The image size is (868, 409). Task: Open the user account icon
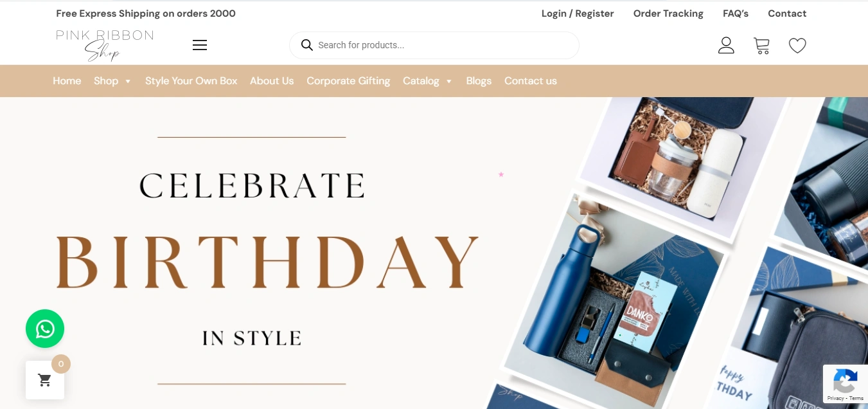coord(726,45)
